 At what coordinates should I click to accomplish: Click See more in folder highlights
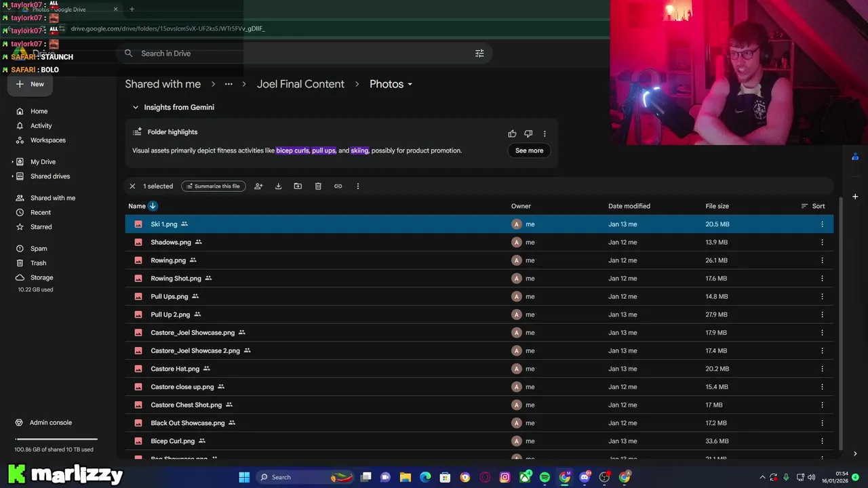(x=529, y=150)
